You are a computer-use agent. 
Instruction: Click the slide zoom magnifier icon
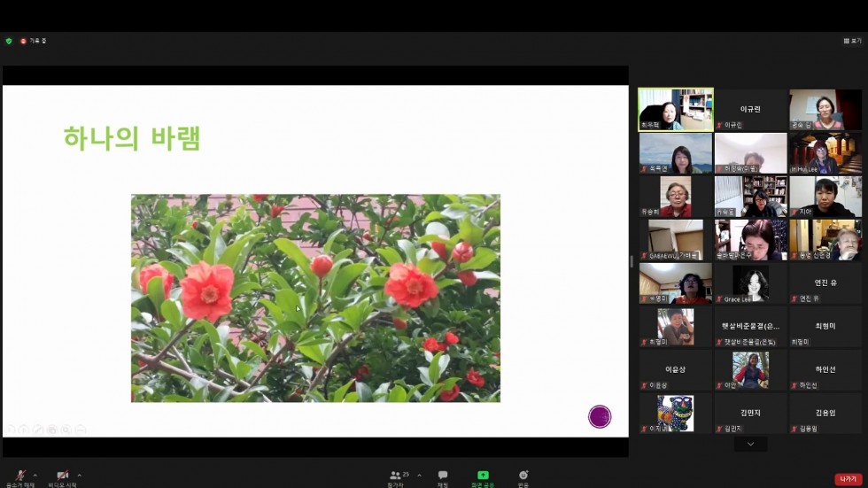pos(66,430)
